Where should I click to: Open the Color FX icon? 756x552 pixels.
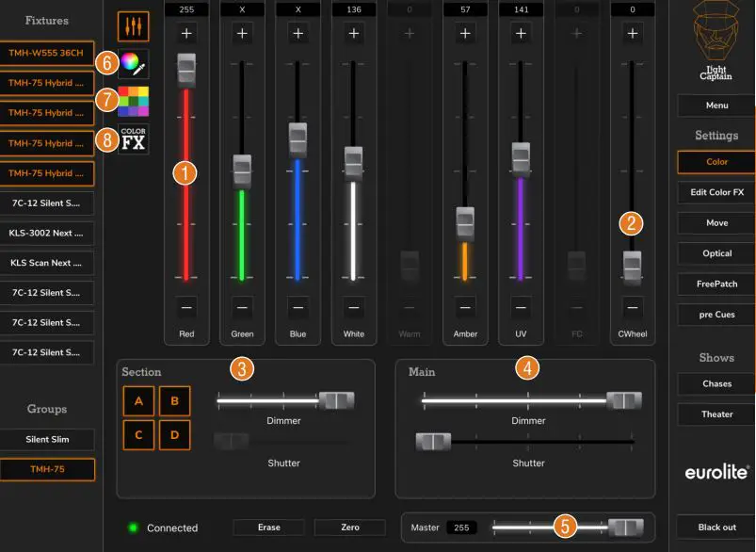click(133, 139)
